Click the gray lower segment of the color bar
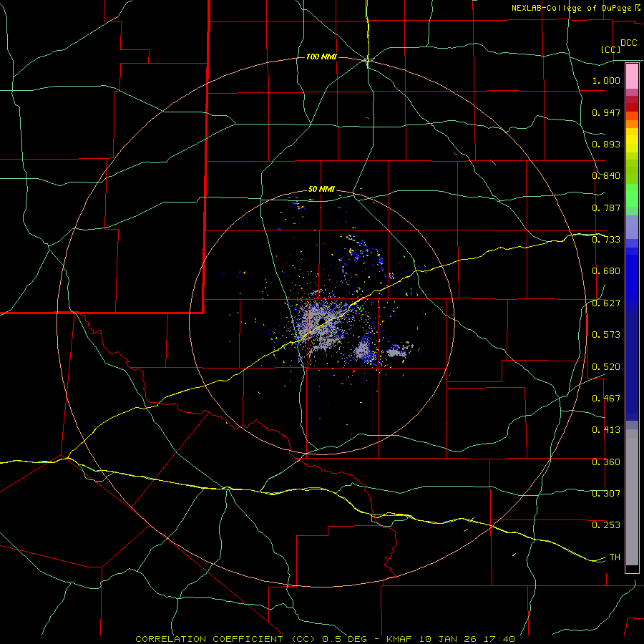The width and height of the screenshot is (644, 644). point(632,497)
